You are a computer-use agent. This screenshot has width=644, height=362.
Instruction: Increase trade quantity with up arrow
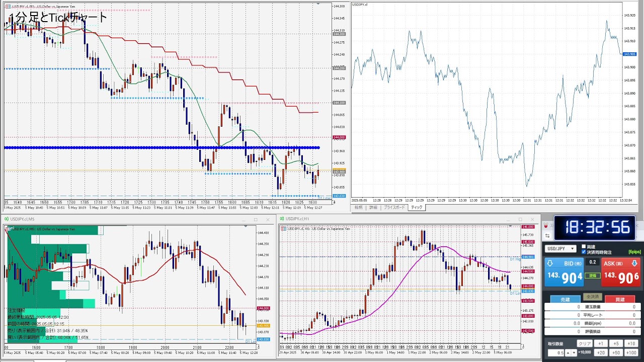click(569, 352)
